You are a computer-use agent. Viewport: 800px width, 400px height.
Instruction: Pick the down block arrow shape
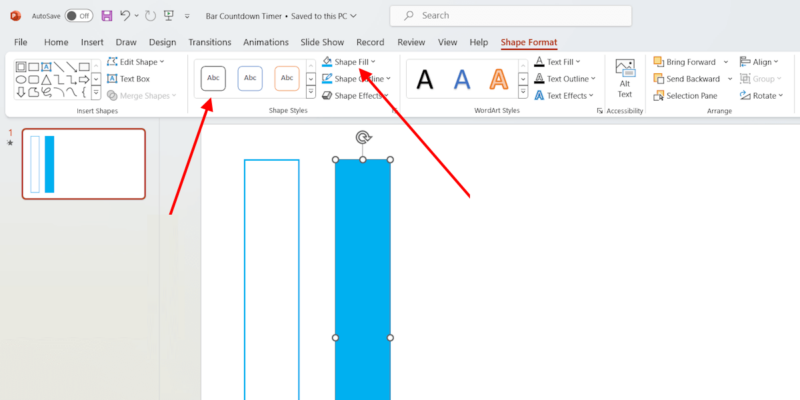click(x=21, y=92)
